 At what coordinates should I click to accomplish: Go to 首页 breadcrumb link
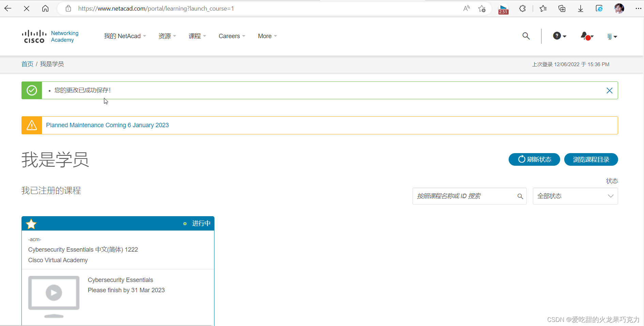point(27,64)
